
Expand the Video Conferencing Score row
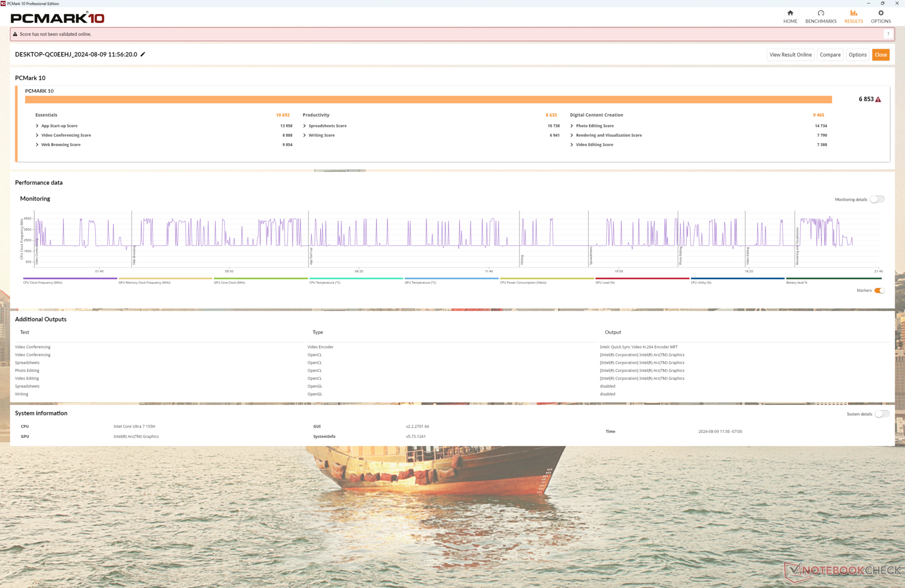[x=37, y=135]
